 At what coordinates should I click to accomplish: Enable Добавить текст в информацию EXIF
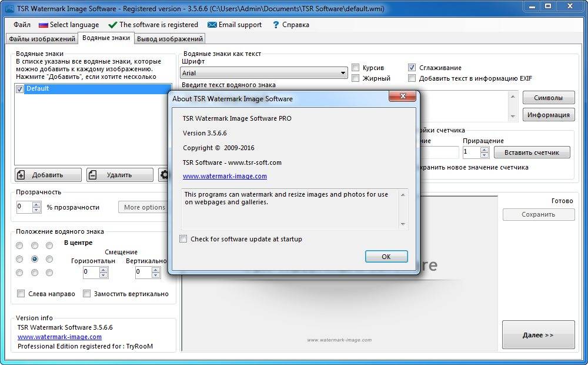[x=412, y=78]
